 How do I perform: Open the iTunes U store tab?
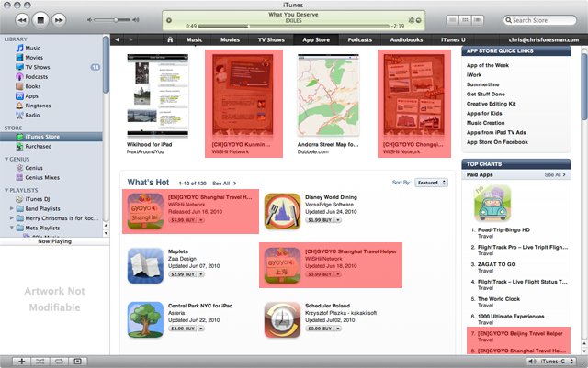tap(453, 39)
